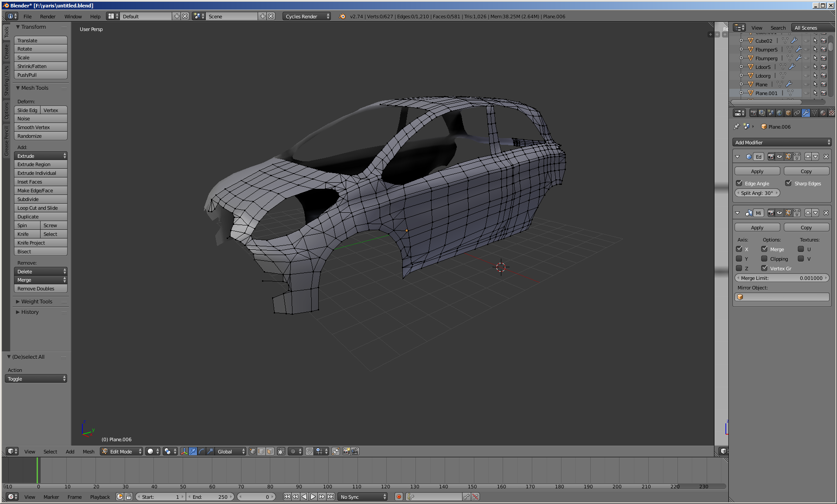Expand the Weight Tools panel

pyautogui.click(x=37, y=301)
